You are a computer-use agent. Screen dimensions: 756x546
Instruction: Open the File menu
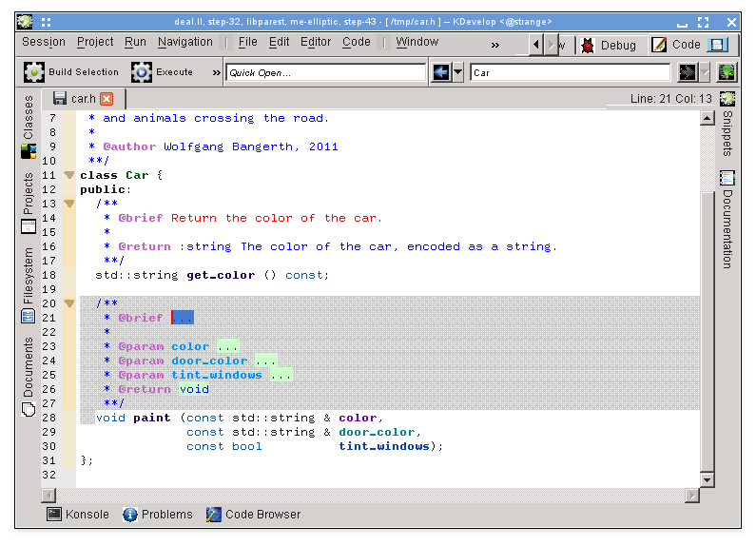248,42
